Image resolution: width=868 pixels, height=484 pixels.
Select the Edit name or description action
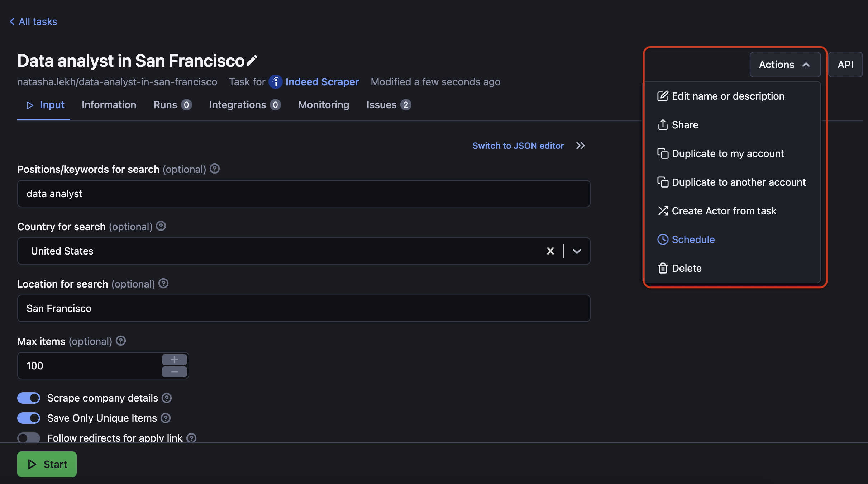click(728, 96)
